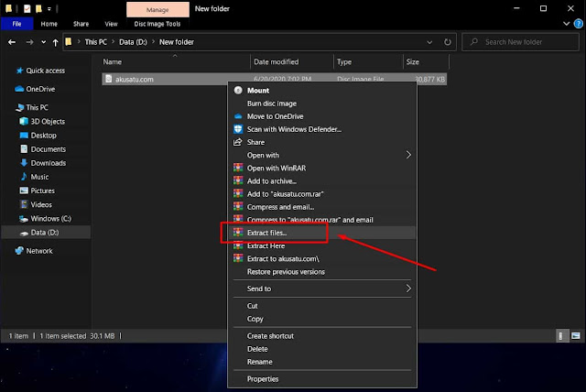Image resolution: width=586 pixels, height=392 pixels.
Task: Click the chevron after This PC in the address bar
Action: 113,41
